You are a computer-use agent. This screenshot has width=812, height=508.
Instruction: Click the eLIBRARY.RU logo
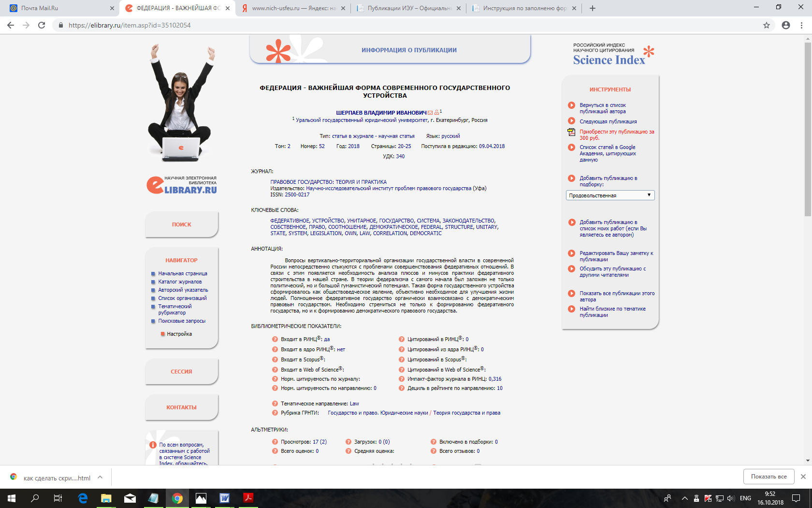[182, 185]
